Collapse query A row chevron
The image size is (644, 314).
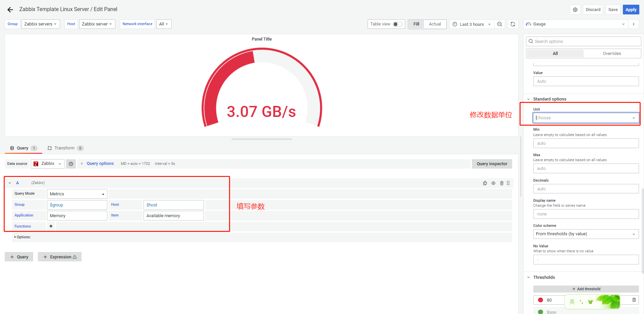(10, 183)
